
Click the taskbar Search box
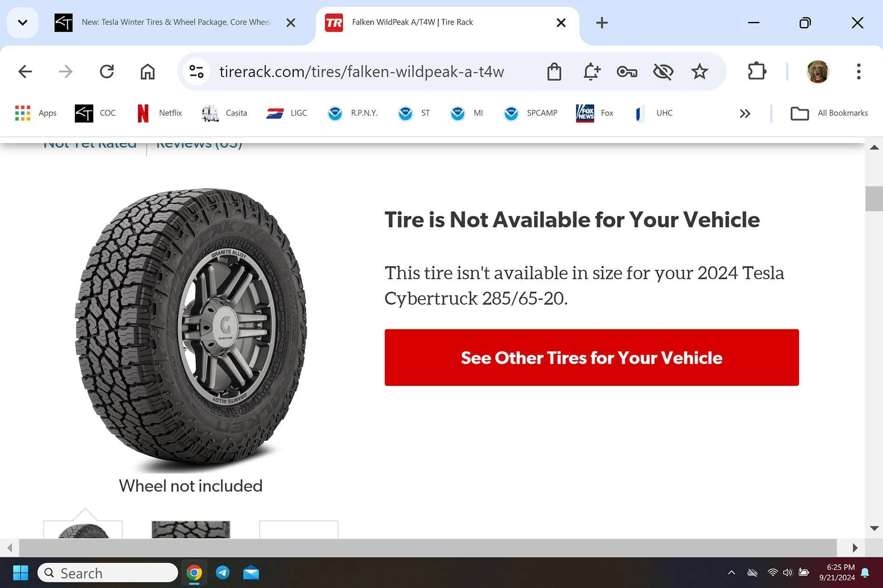[108, 573]
